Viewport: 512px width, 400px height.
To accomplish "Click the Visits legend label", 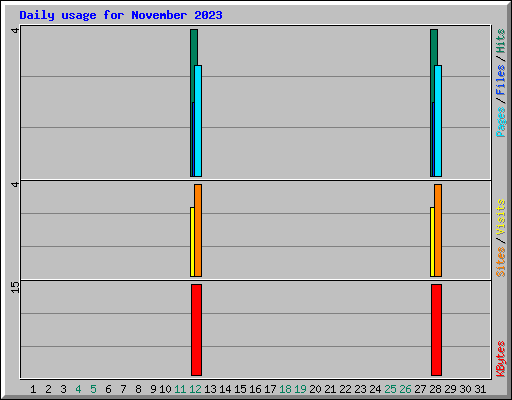I will pyautogui.click(x=500, y=217).
